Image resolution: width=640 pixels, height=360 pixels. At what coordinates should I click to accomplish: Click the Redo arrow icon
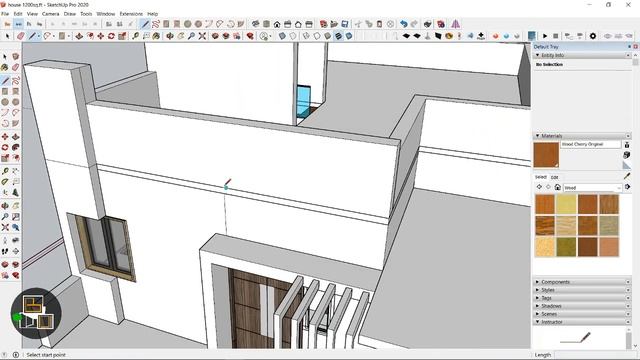coord(414,24)
